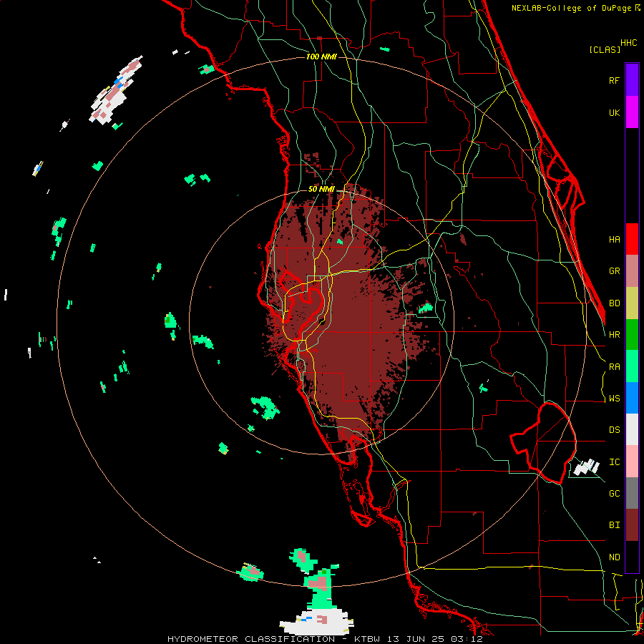Click the BI legend label
The height and width of the screenshot is (644, 644).
(614, 525)
